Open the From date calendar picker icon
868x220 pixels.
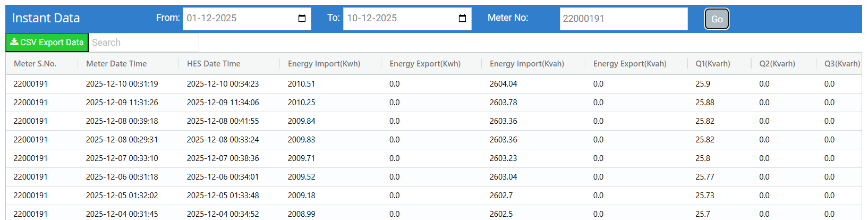point(302,19)
